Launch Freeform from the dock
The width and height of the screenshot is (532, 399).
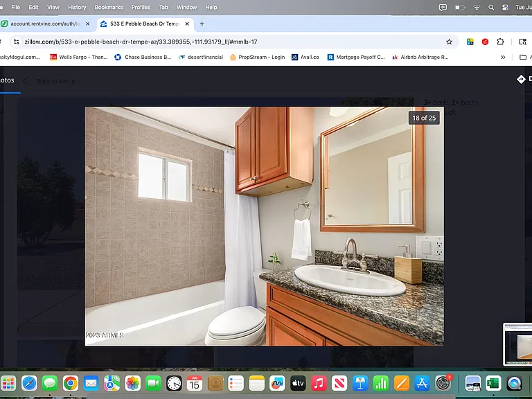coord(277,384)
